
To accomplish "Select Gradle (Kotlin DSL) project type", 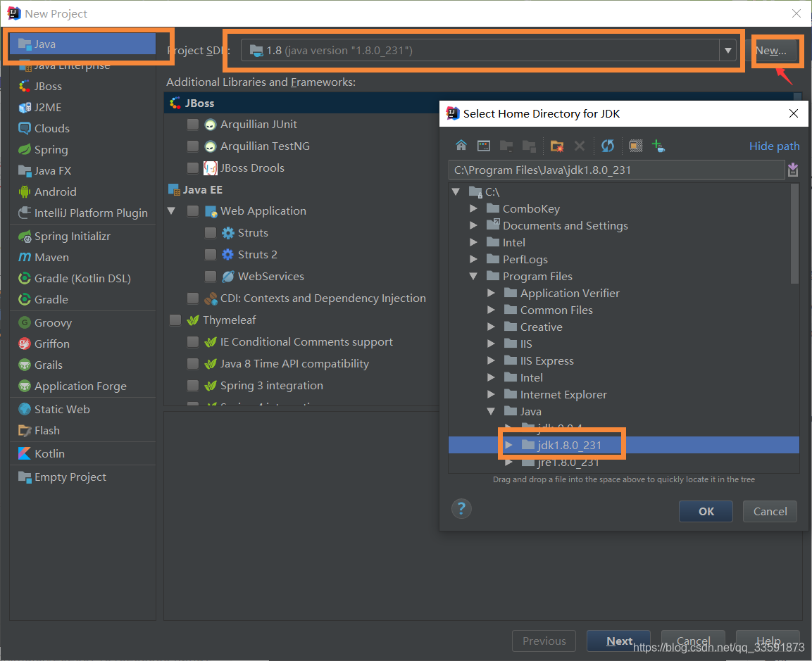I will pyautogui.click(x=83, y=279).
